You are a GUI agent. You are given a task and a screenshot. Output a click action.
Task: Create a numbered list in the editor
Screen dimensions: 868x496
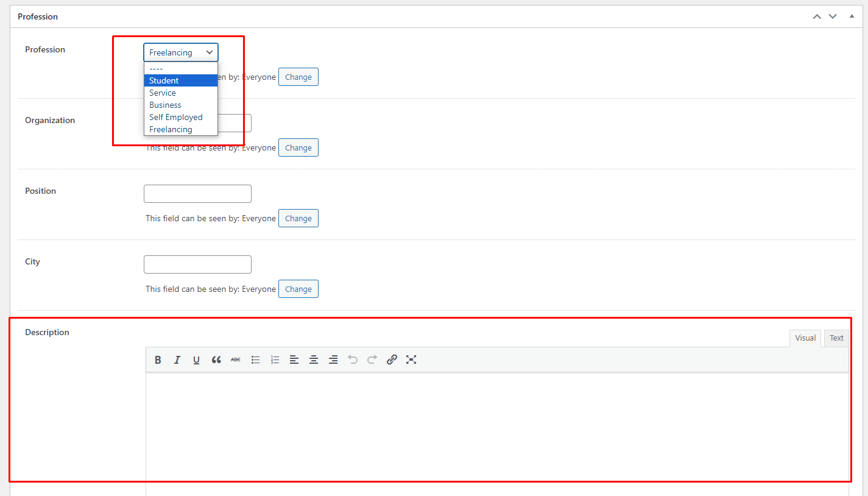275,360
